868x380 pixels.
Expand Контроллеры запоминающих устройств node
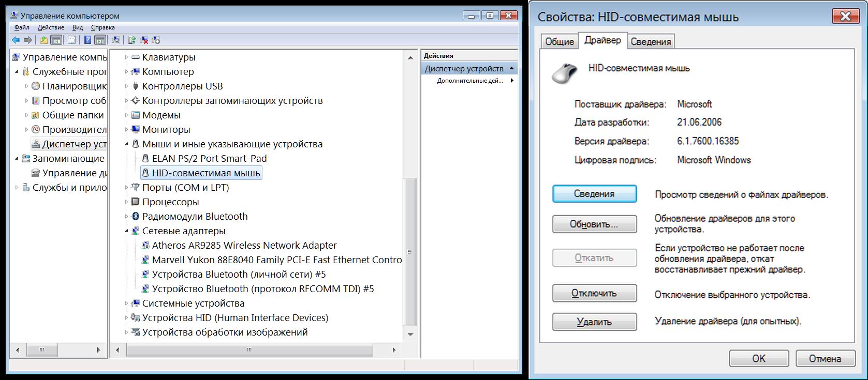click(126, 101)
